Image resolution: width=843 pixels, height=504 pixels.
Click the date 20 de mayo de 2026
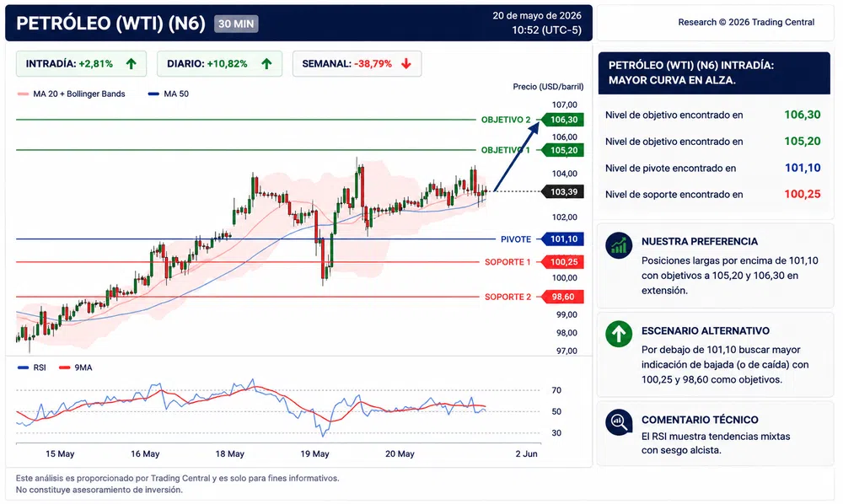coord(536,15)
